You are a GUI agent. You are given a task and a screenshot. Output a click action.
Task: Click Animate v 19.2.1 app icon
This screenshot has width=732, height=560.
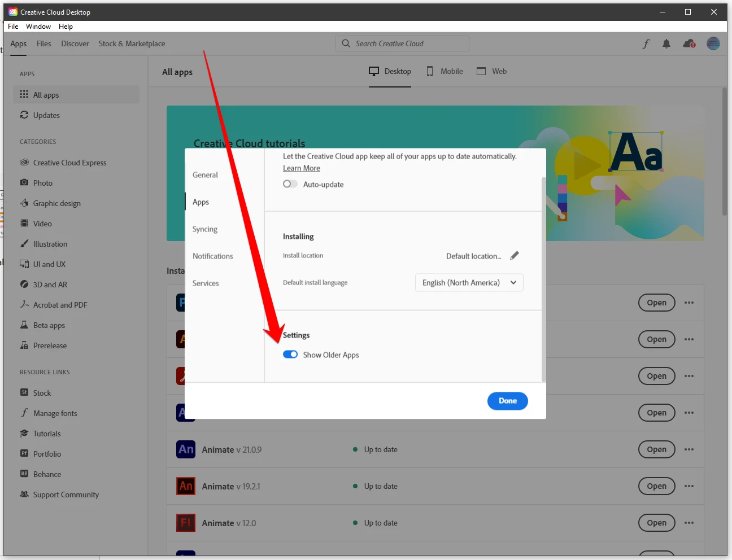coord(186,486)
